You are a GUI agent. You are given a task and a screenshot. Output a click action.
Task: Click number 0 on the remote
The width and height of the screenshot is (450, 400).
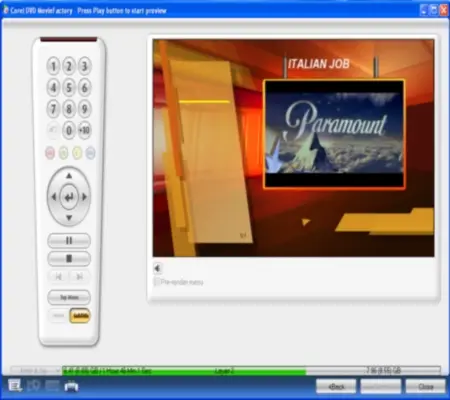69,130
